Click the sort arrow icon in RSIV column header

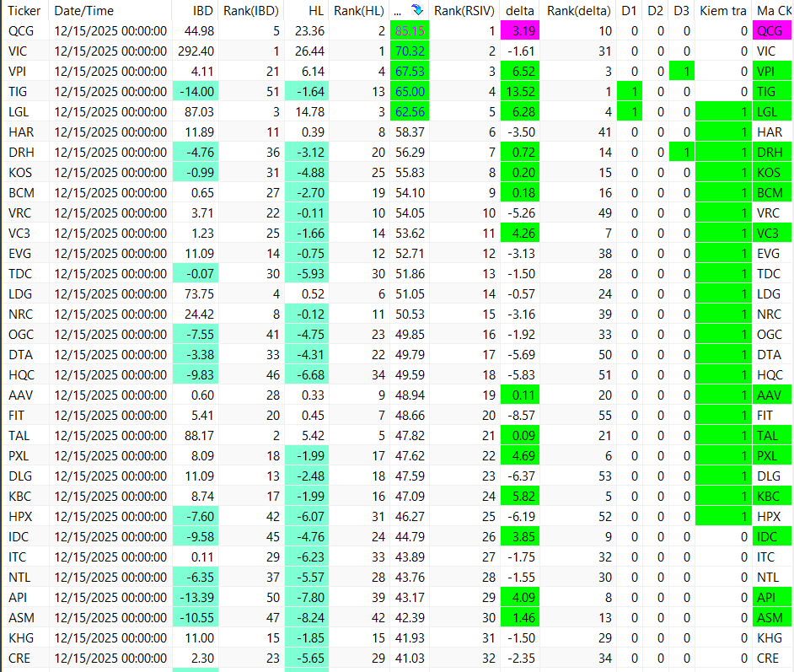pos(417,10)
